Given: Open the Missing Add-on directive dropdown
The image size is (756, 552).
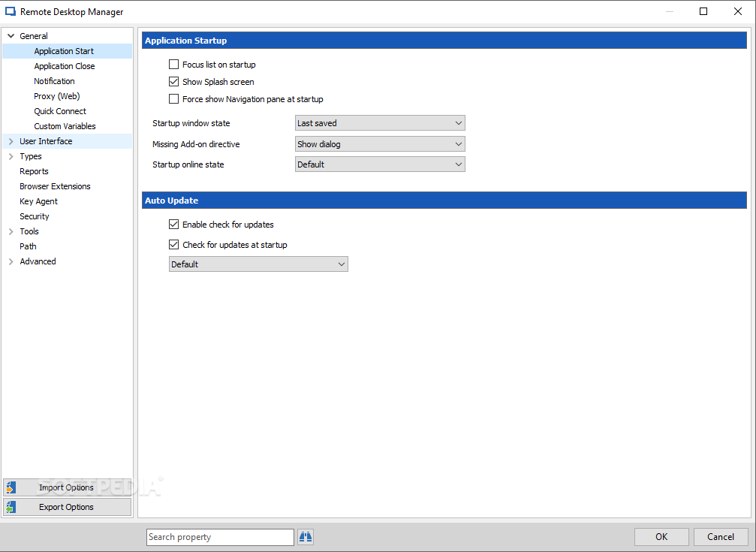Looking at the screenshot, I should coord(380,143).
